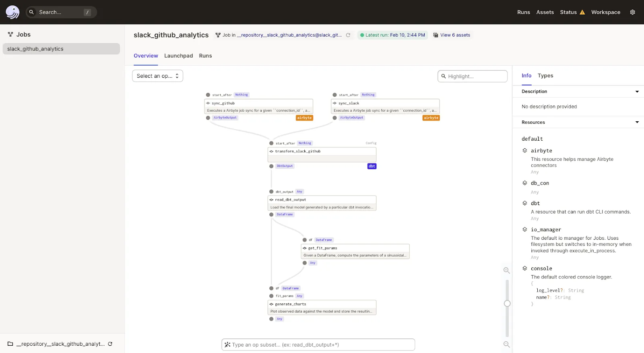Screen dimensions: 644x353
Task: Click the airbyte resource layers icon
Action: pos(525,150)
